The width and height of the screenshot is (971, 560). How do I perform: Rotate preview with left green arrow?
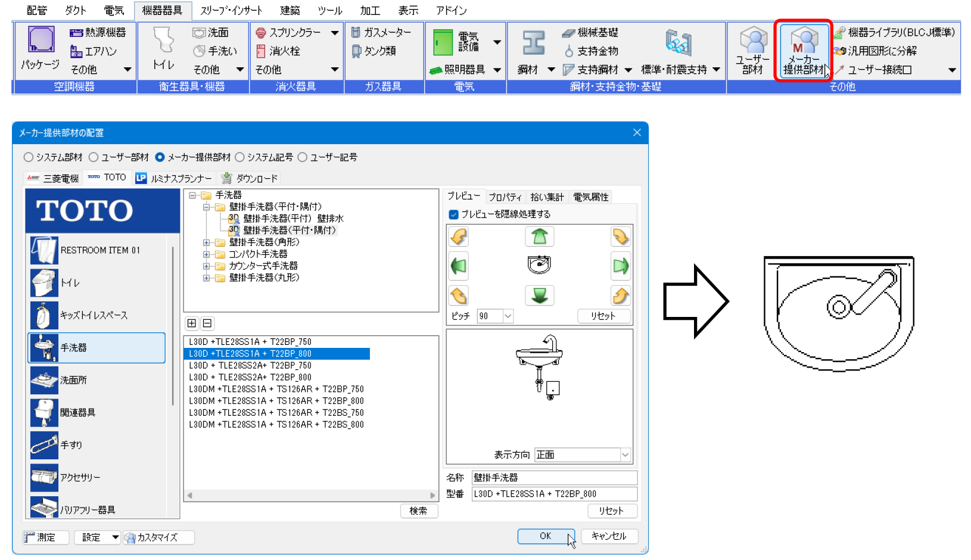click(459, 266)
